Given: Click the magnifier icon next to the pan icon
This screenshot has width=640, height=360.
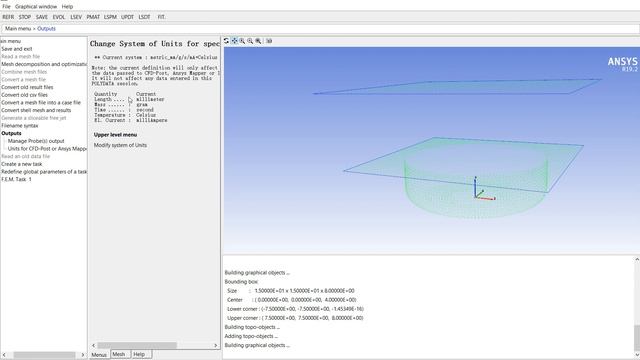Looking at the screenshot, I should coord(242,41).
